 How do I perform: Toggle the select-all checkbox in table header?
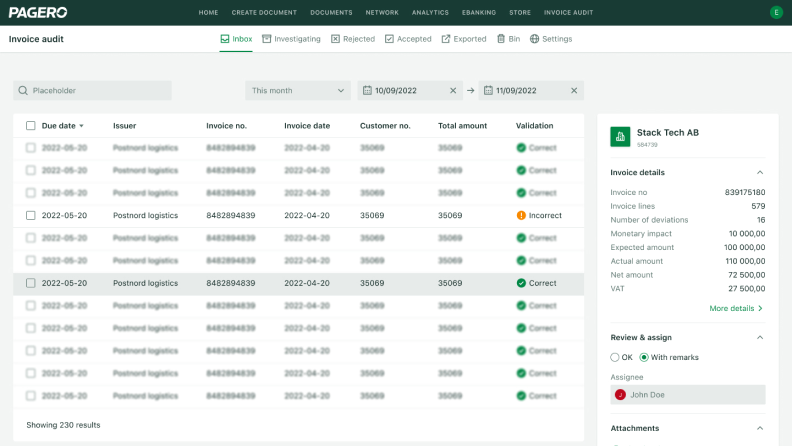click(x=31, y=126)
